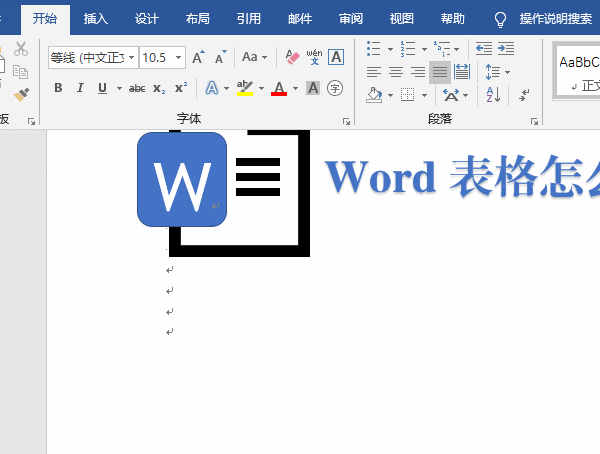Image resolution: width=600 pixels, height=454 pixels.
Task: Open the 布局 tab
Action: tap(197, 19)
